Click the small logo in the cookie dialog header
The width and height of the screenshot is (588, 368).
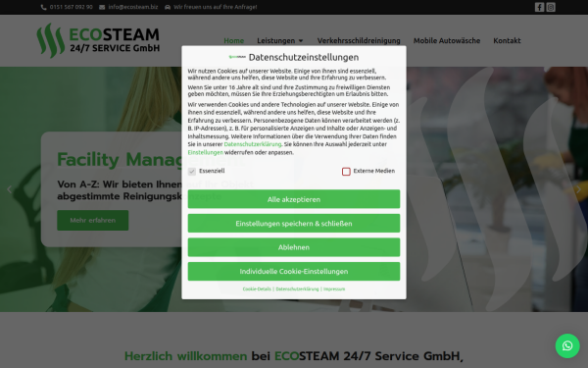[x=237, y=57]
